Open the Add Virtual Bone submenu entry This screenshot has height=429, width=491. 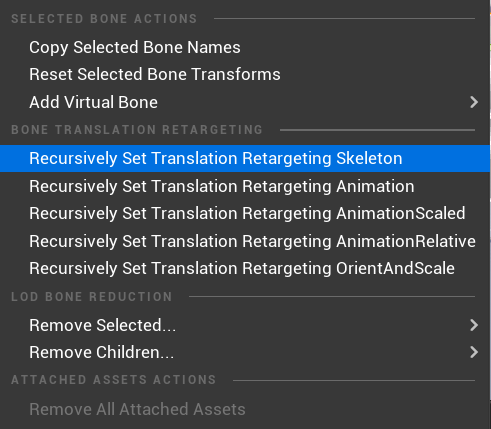245,102
